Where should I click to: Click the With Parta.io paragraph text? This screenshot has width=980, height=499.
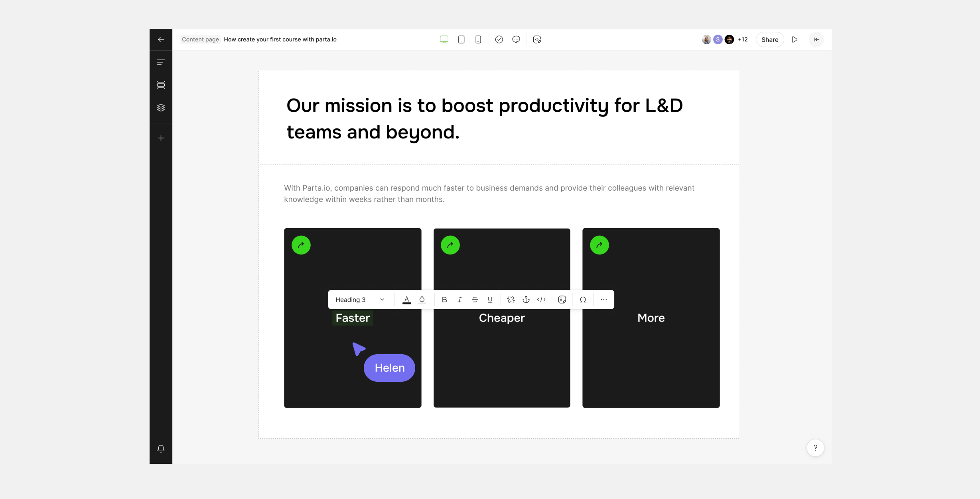489,193
